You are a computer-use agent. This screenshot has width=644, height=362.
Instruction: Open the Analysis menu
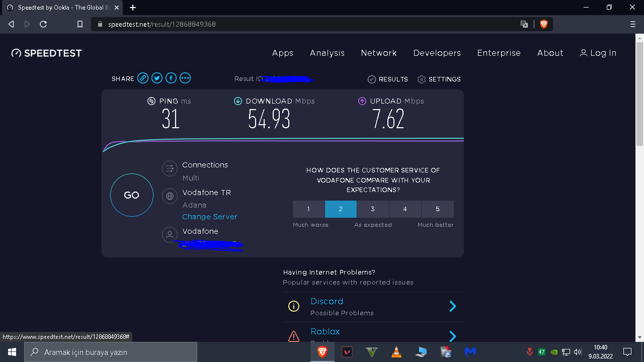[327, 53]
